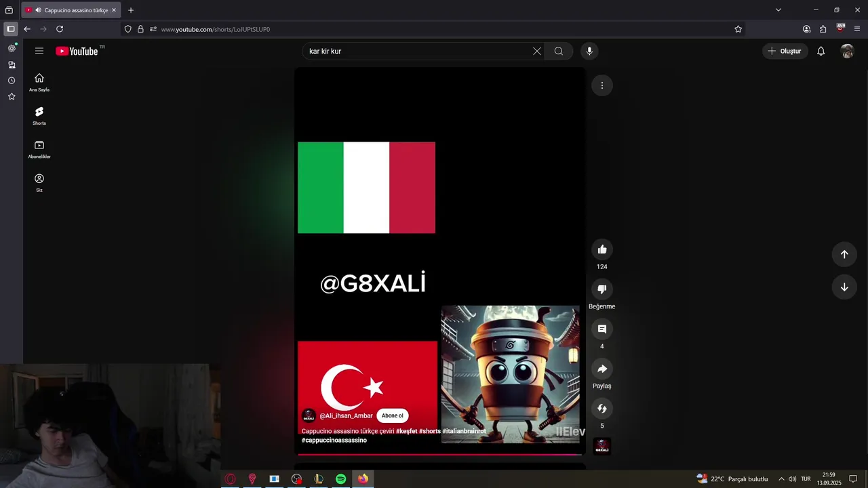Image resolution: width=868 pixels, height=488 pixels.
Task: Dislike the Short with Beğenme thumbs down
Action: [601, 289]
